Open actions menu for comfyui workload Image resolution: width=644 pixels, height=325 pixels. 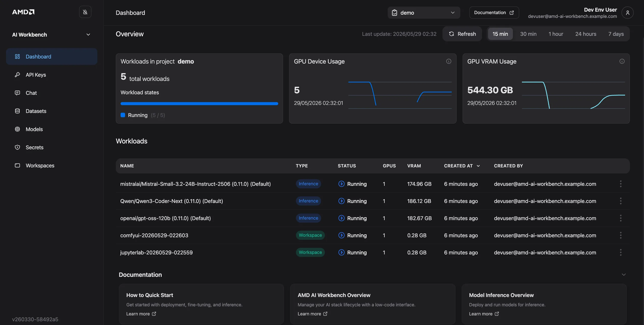pos(621,235)
